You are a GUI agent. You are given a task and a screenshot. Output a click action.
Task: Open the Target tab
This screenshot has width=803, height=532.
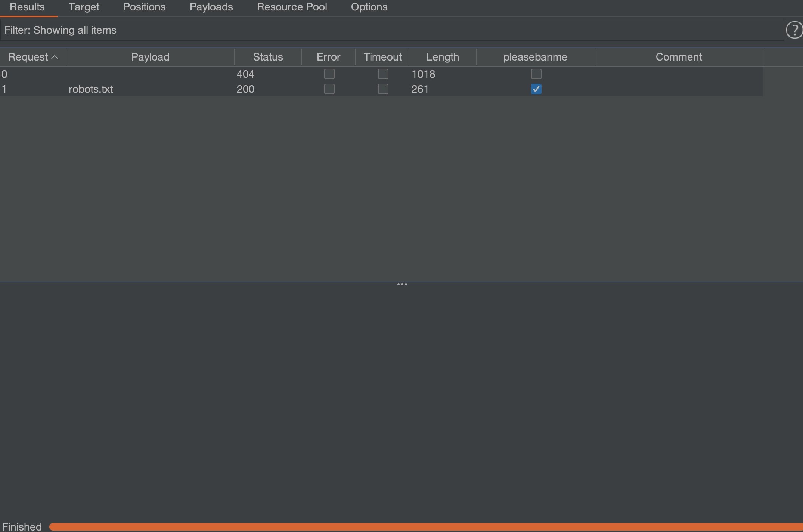click(84, 7)
